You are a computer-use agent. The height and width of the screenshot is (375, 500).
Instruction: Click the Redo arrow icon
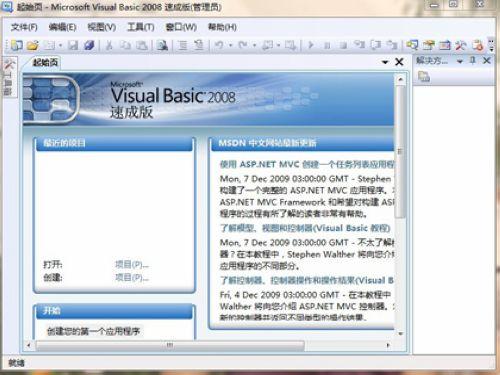(243, 45)
